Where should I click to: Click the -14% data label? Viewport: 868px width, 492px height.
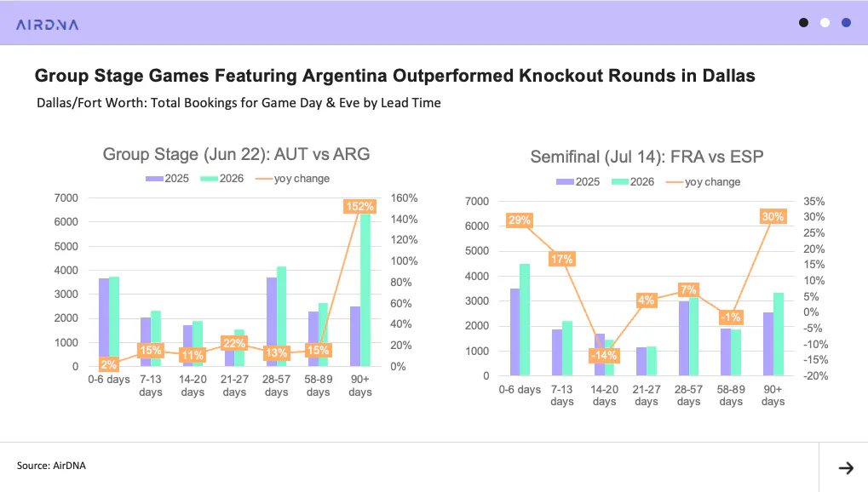(603, 355)
